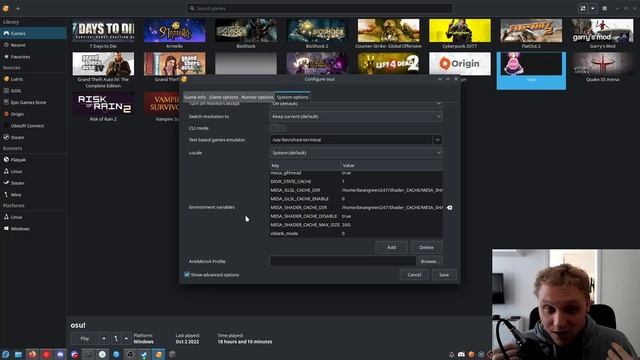Viewport: 640px width, 360px height.
Task: Save the osu! configuration
Action: click(x=444, y=275)
